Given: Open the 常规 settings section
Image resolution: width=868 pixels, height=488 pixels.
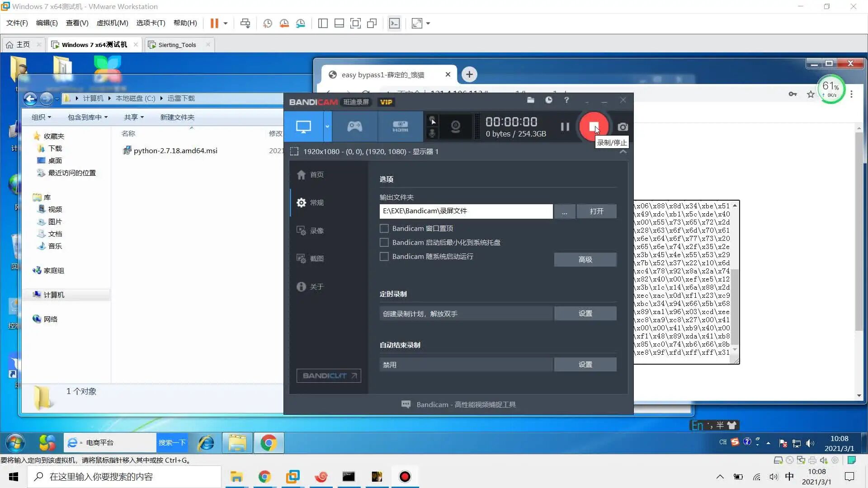Looking at the screenshot, I should click(x=310, y=203).
